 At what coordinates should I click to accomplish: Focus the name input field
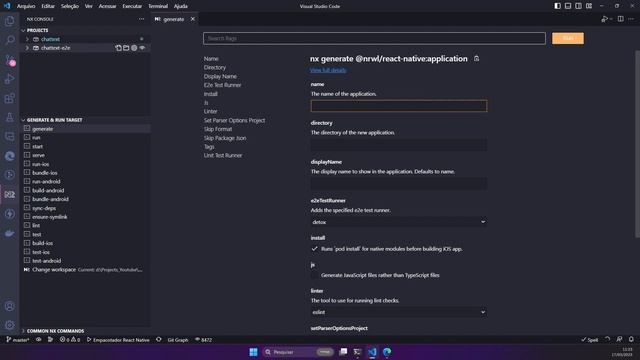(399, 106)
